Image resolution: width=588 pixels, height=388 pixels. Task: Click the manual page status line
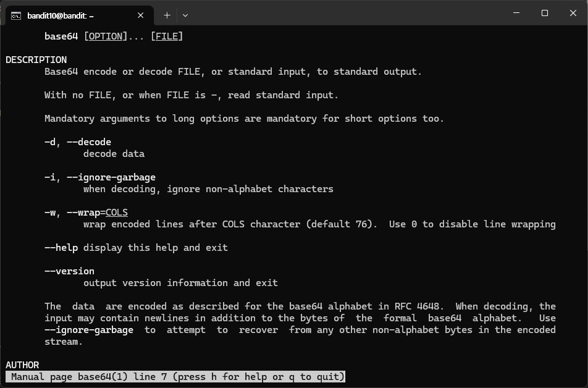[175, 377]
